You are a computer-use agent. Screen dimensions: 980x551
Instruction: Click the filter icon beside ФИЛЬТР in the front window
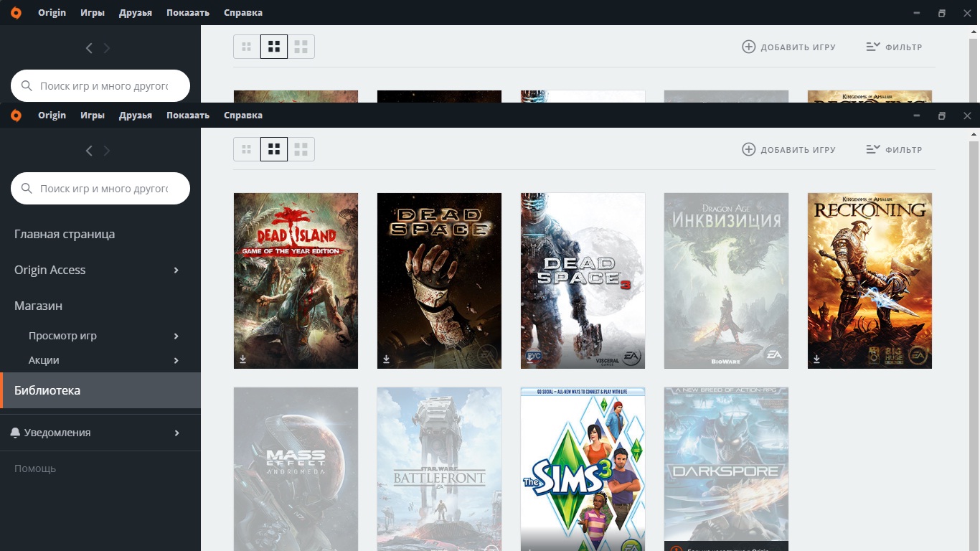pyautogui.click(x=872, y=149)
